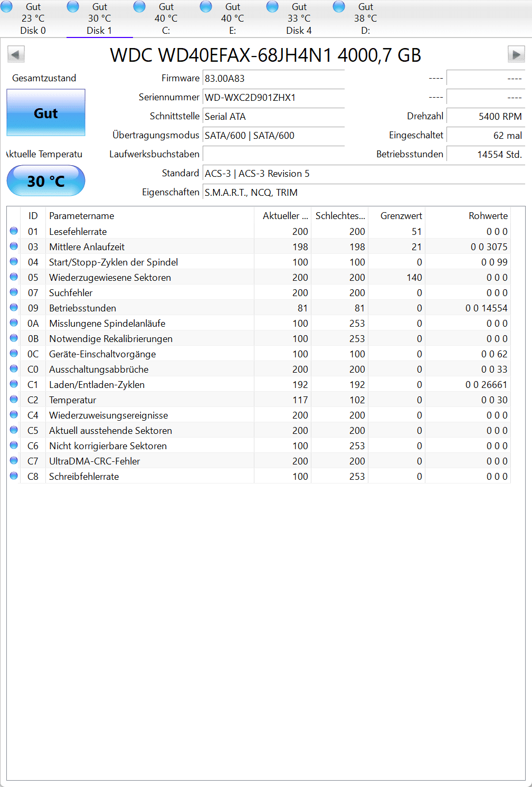Switch to Disk 4 tab
Image resolution: width=532 pixels, height=787 pixels.
[299, 18]
